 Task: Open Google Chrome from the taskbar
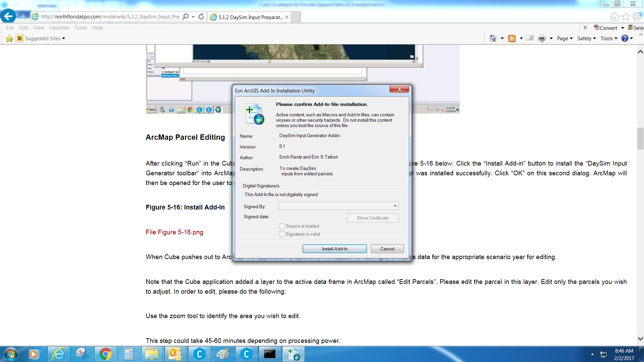coord(105,354)
